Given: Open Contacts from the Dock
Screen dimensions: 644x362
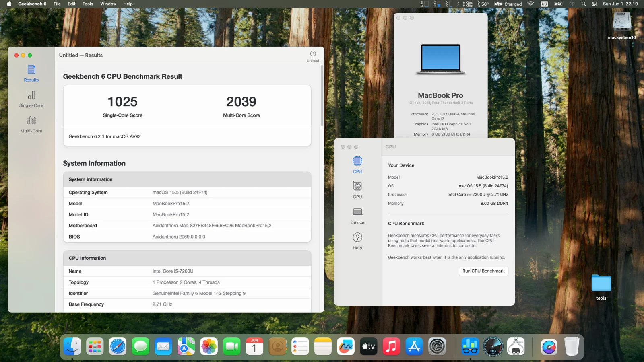Looking at the screenshot, I should point(277,346).
